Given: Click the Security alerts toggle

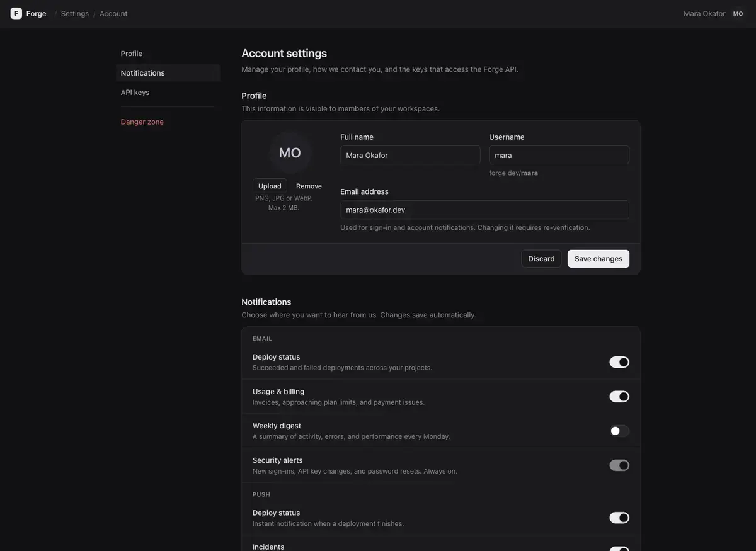Looking at the screenshot, I should [619, 465].
